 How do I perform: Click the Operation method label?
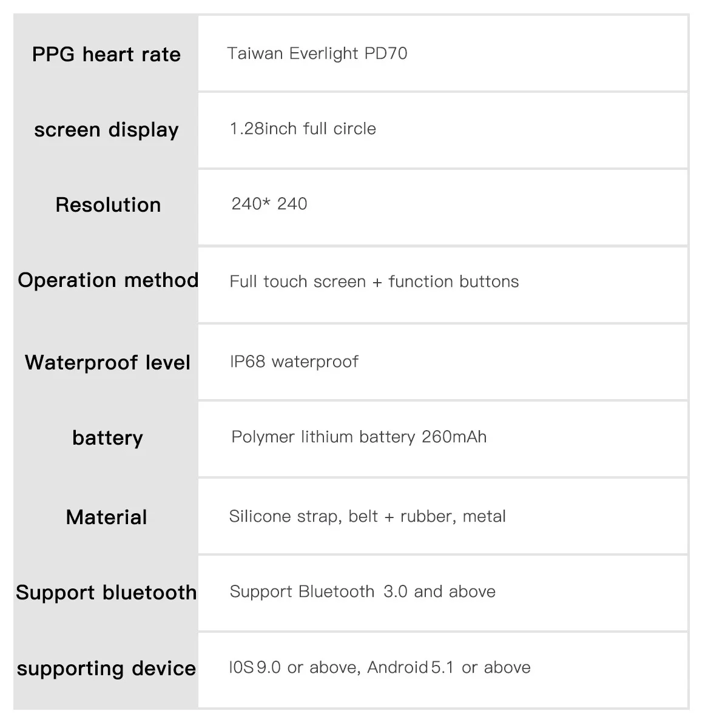coord(108,280)
